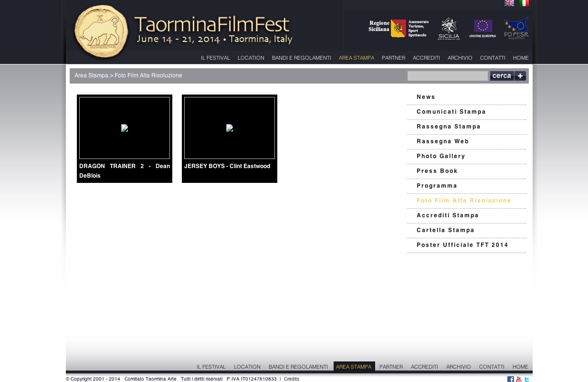Open ARCHIVIO in the top menu
This screenshot has height=382, width=588.
pos(460,58)
